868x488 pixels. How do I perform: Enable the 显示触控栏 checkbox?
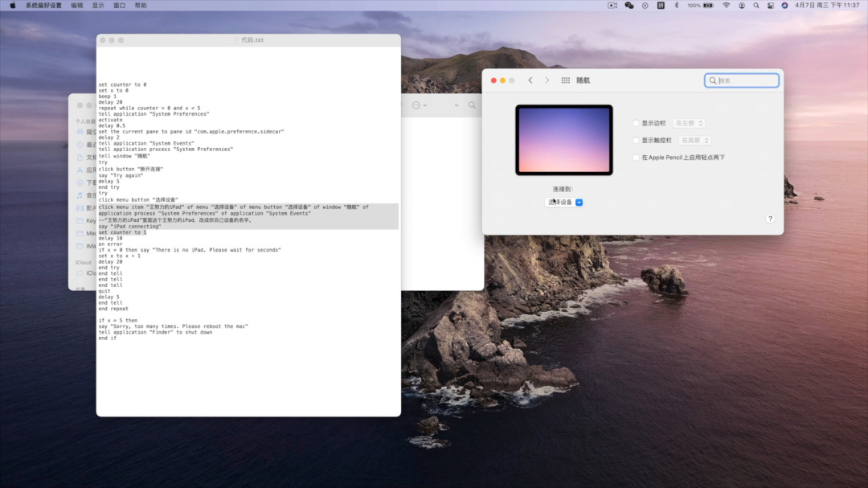click(636, 141)
